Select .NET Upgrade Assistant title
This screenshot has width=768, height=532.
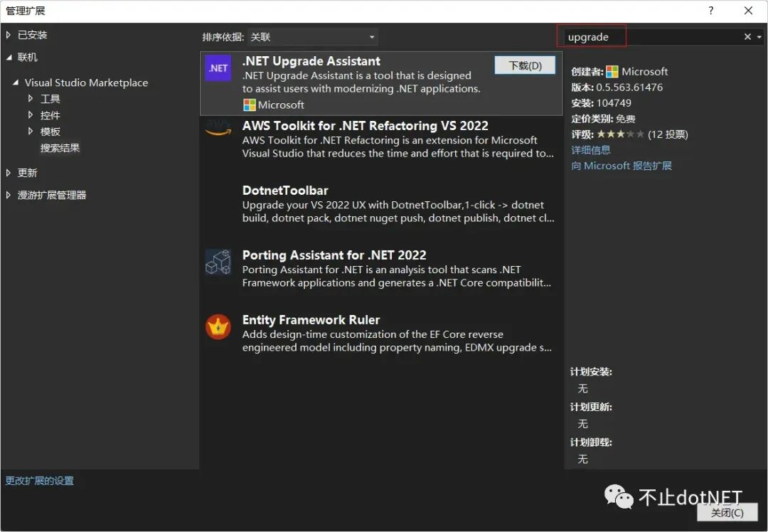tap(311, 61)
